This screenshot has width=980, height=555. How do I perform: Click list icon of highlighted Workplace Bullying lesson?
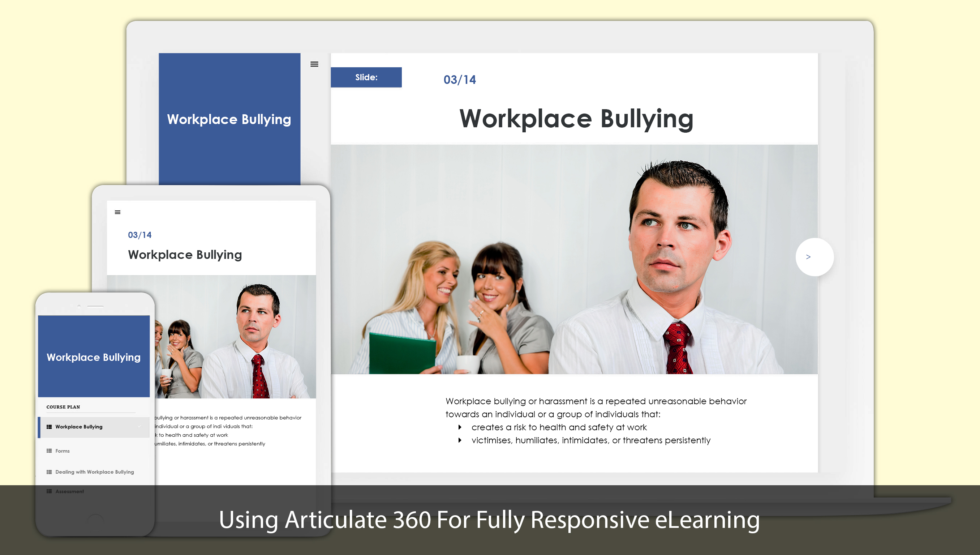click(x=49, y=427)
